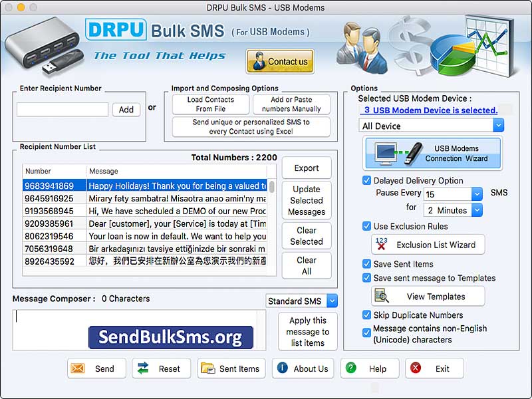Enable the Skip Duplicate Numbers checkbox
Image resolution: width=532 pixels, height=399 pixels.
tap(367, 315)
